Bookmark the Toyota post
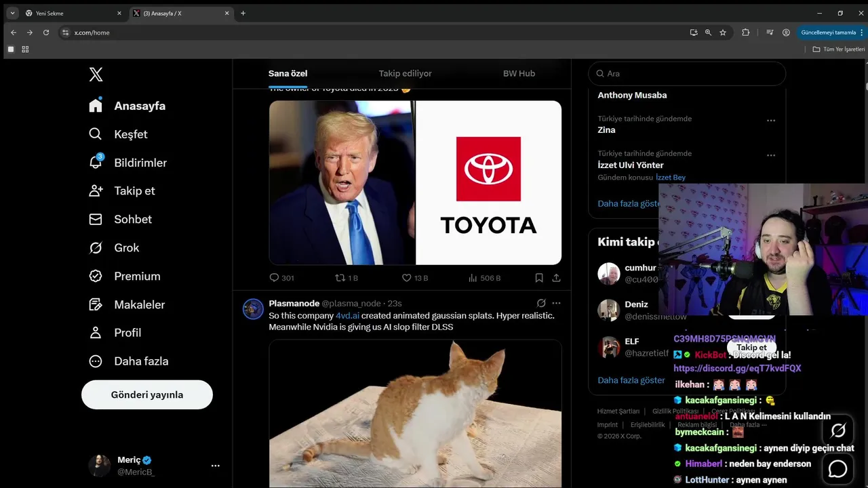Image resolution: width=868 pixels, height=488 pixels. point(539,278)
